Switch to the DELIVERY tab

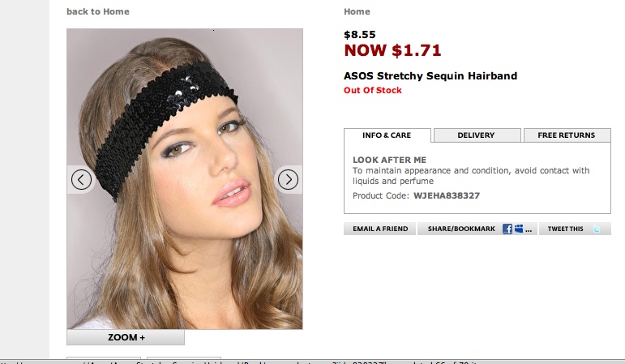(x=477, y=135)
